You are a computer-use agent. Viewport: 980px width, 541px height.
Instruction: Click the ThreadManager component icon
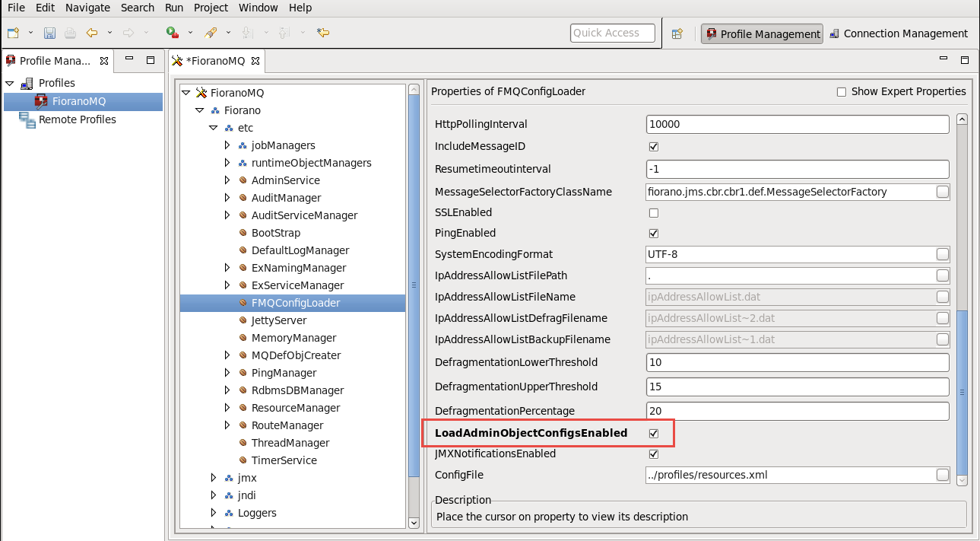coord(243,443)
